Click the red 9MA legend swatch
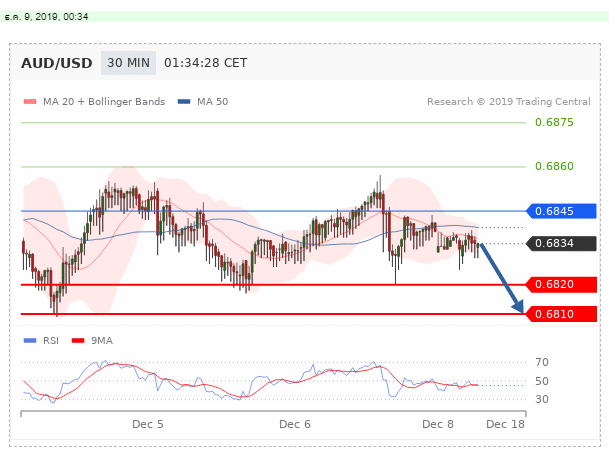Screen dimensions: 609x450 click(x=78, y=341)
